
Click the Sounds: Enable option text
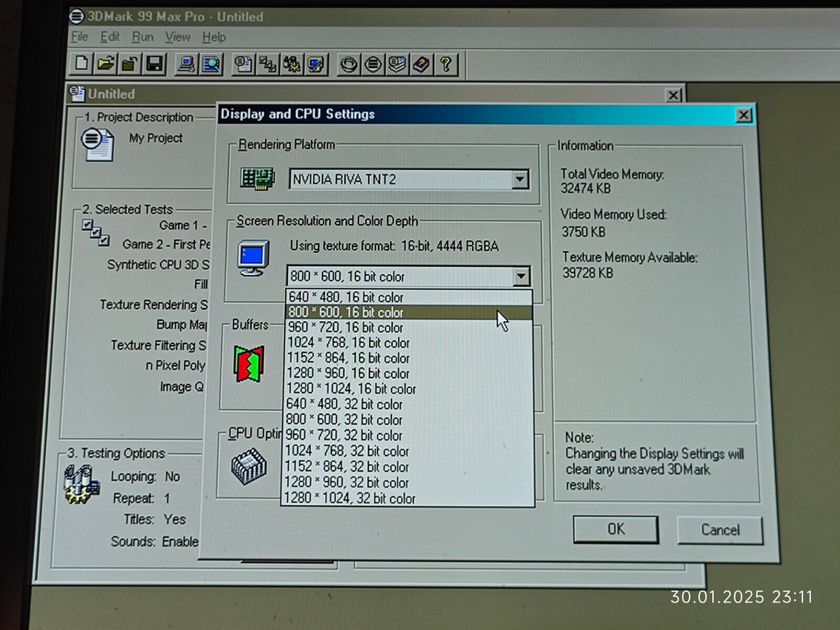[x=155, y=542]
